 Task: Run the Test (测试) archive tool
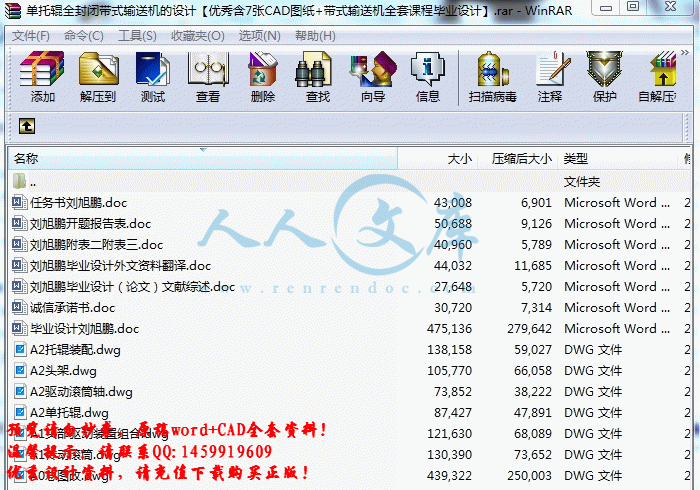(x=153, y=77)
